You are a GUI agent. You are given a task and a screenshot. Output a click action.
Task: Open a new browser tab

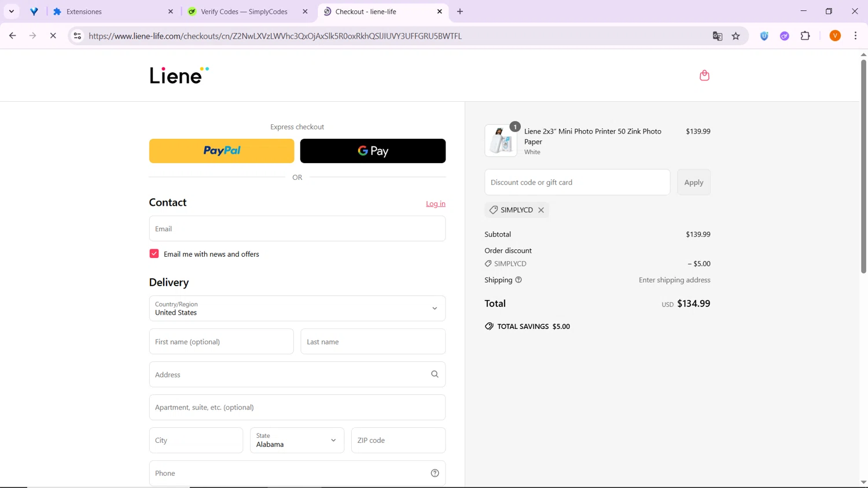[460, 12]
